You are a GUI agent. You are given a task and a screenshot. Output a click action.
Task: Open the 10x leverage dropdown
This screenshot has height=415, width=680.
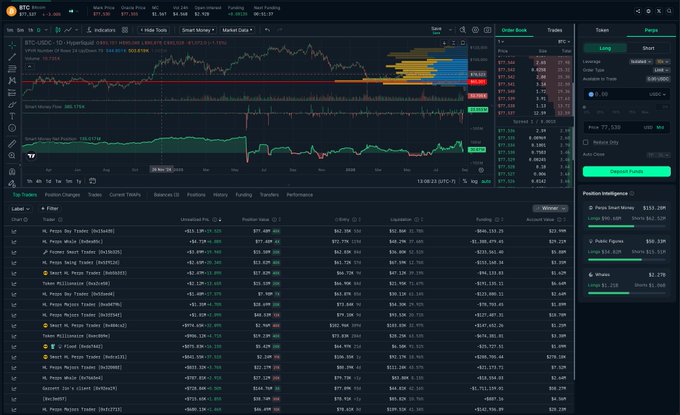coord(662,62)
